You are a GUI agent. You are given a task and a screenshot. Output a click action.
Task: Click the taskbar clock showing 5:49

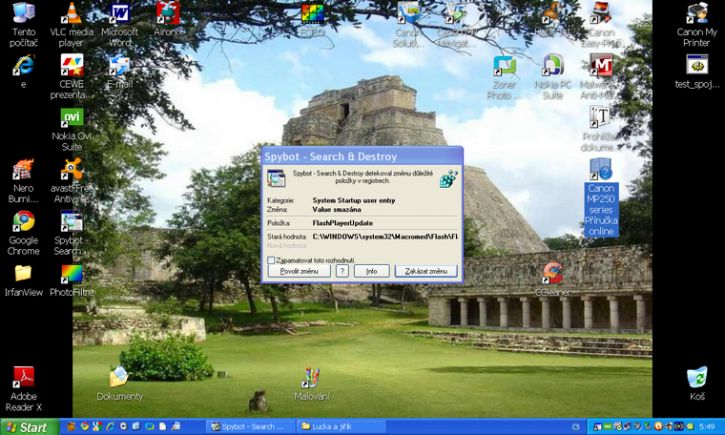coord(707,427)
